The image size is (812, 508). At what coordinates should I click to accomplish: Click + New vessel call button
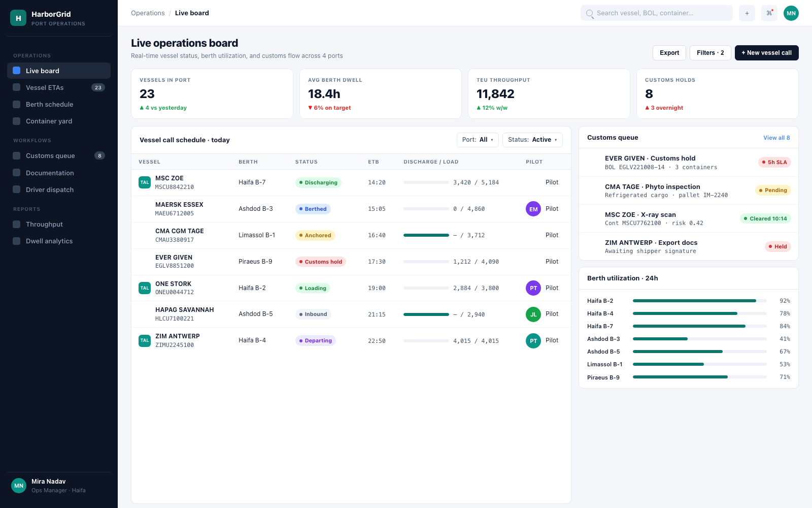pos(766,53)
